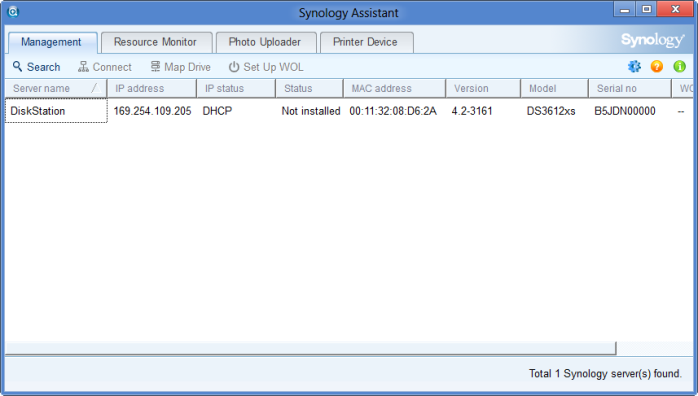Sort by Server name column header
Screen dimensions: 698x396
pyautogui.click(x=56, y=89)
